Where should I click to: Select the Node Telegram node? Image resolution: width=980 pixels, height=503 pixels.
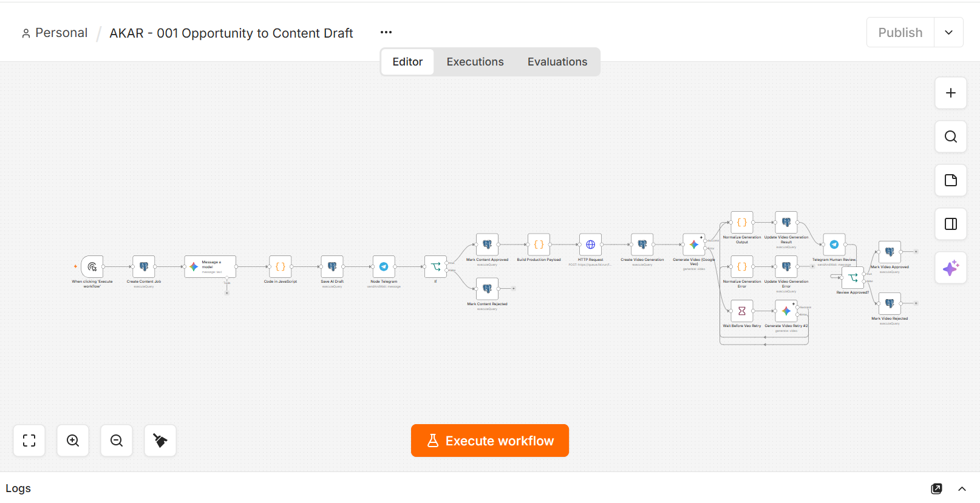[384, 266]
